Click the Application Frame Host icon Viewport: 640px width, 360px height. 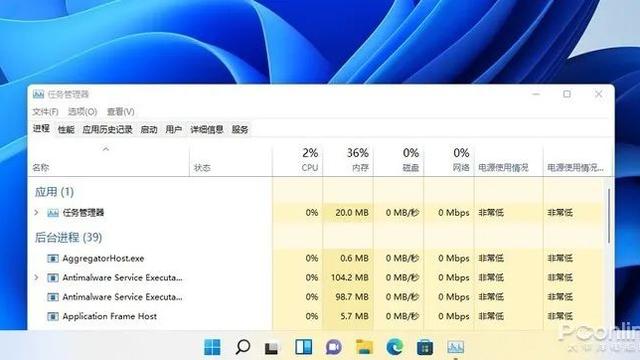pyautogui.click(x=53, y=316)
